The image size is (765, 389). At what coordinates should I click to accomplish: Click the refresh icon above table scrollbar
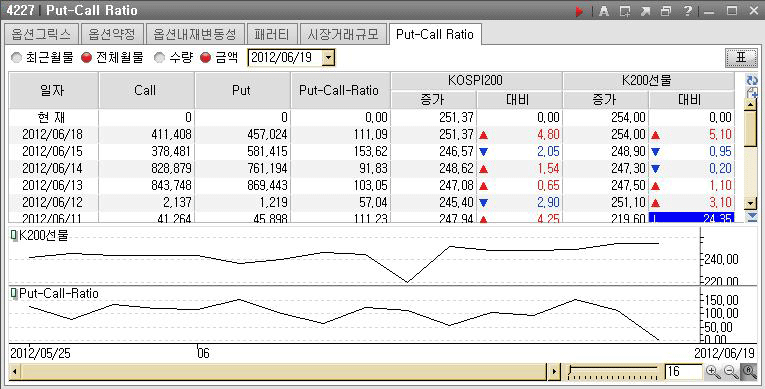tap(752, 80)
